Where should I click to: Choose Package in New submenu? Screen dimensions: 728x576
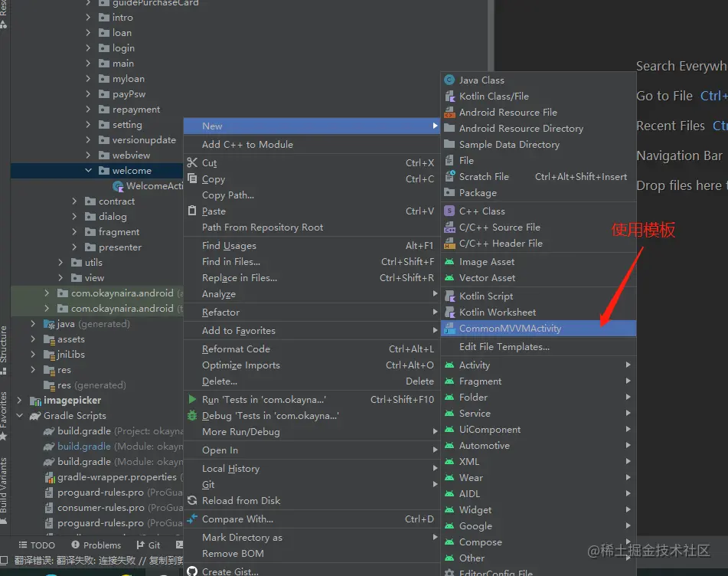point(539,193)
